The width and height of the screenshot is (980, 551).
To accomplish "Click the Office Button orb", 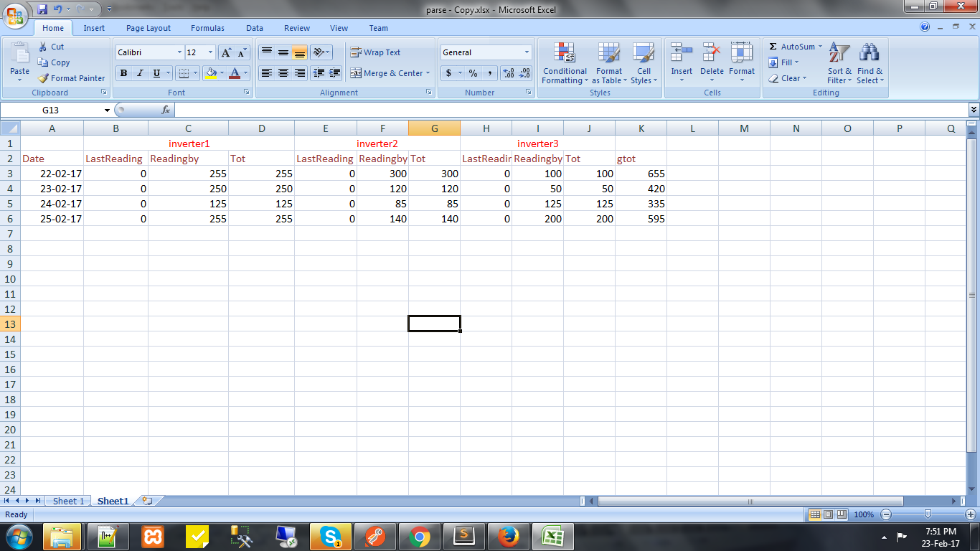I will pyautogui.click(x=16, y=16).
